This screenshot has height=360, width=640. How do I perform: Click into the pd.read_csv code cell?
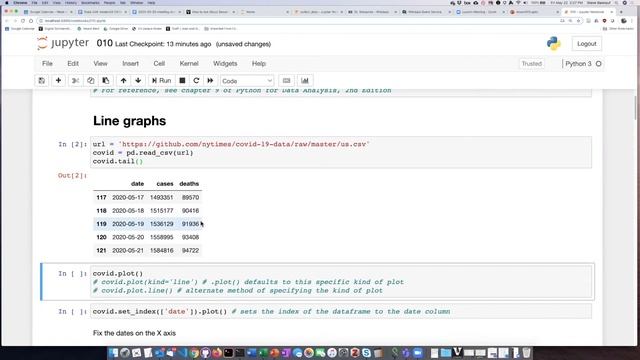click(x=341, y=153)
